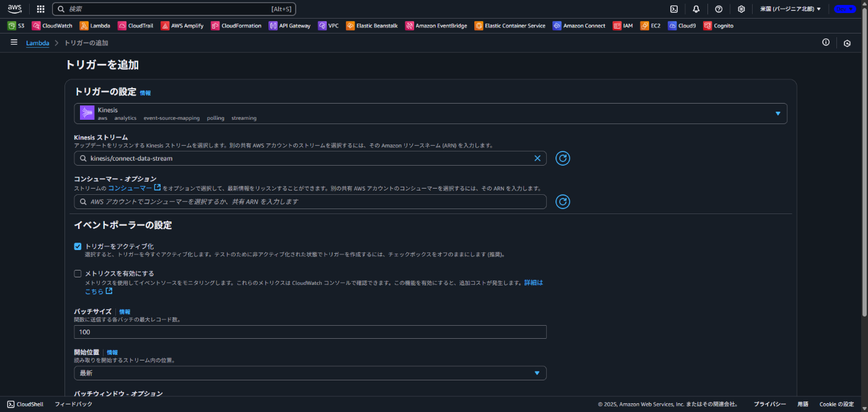This screenshot has width=868, height=412.
Task: Open the help question mark menu
Action: tap(719, 9)
